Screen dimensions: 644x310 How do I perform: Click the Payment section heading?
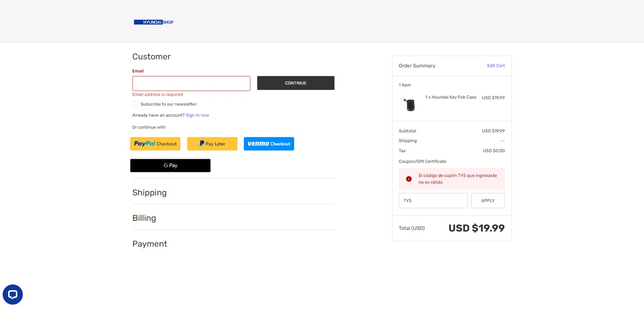(150, 244)
